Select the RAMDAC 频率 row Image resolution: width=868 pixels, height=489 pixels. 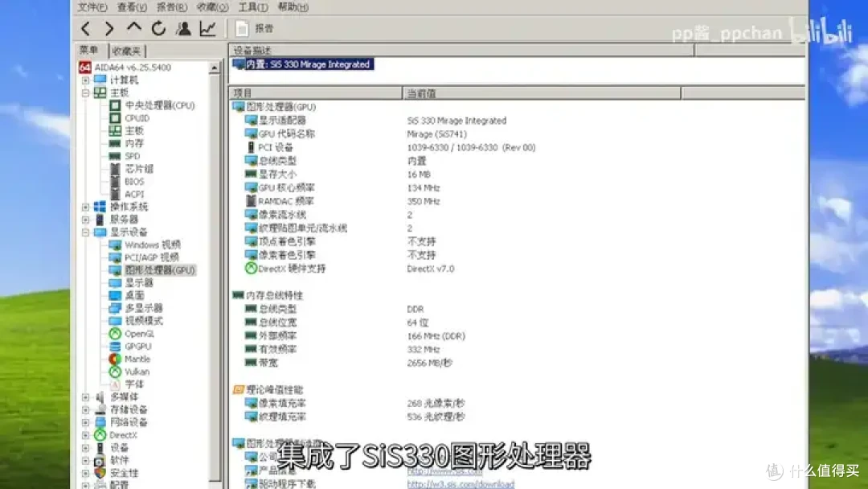coord(518,201)
